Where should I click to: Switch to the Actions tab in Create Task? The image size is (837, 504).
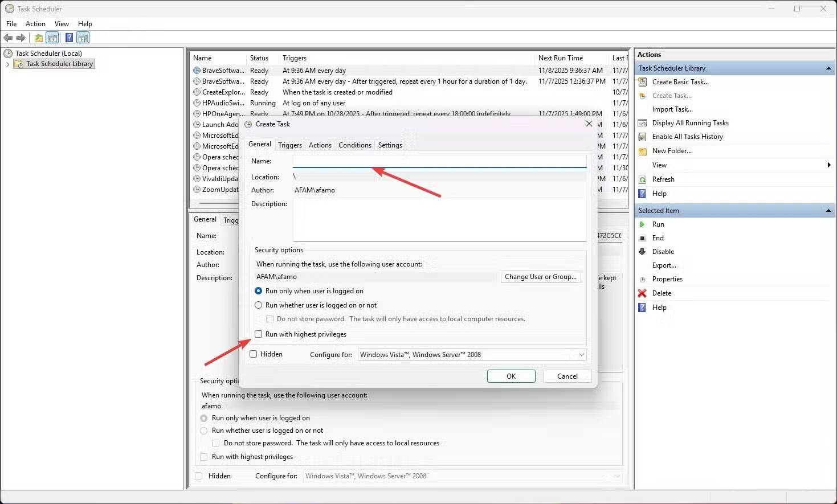(x=320, y=145)
